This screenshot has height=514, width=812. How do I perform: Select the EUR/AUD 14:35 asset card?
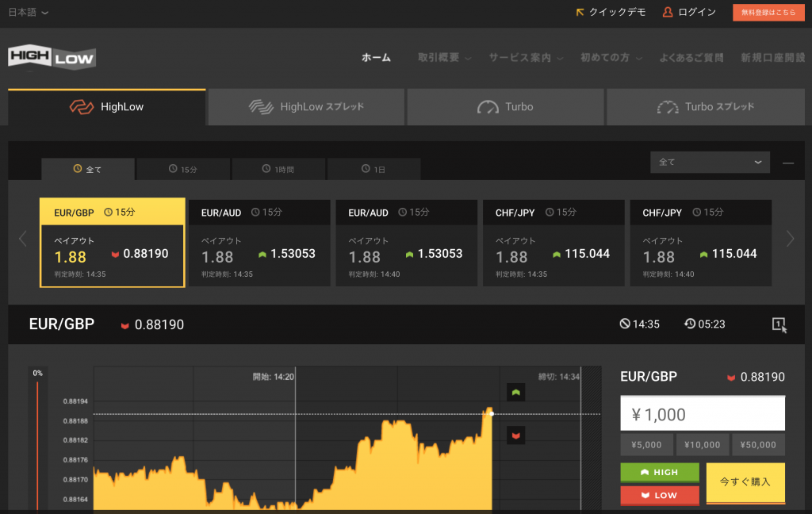click(x=259, y=243)
